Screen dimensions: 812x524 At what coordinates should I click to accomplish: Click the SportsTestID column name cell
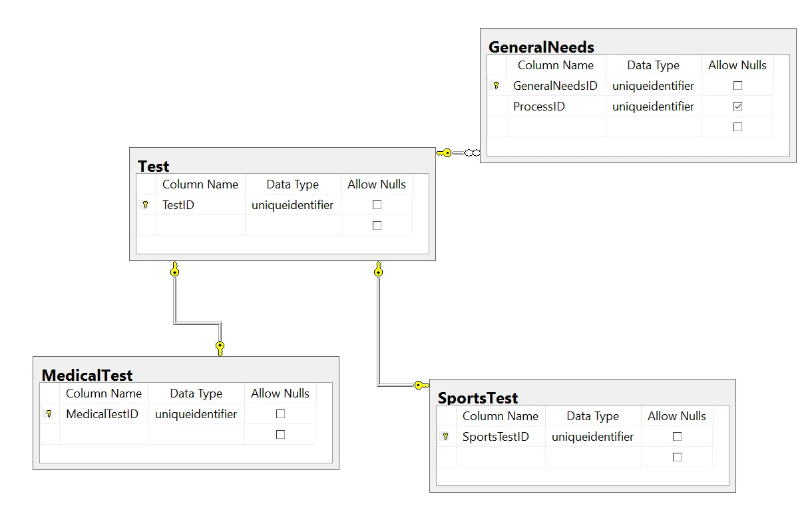point(501,437)
